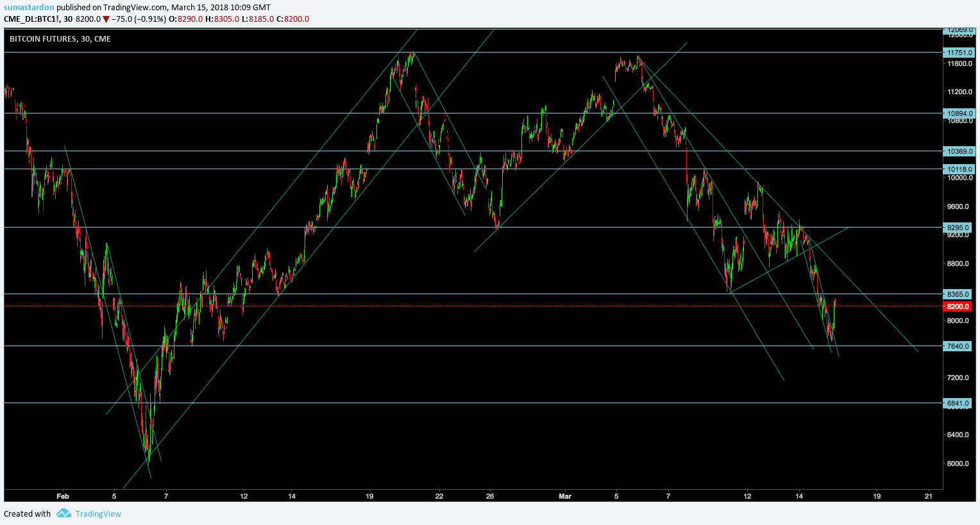The width and height of the screenshot is (980, 525).
Task: Click the TradingView cloud logo icon
Action: pos(63,513)
